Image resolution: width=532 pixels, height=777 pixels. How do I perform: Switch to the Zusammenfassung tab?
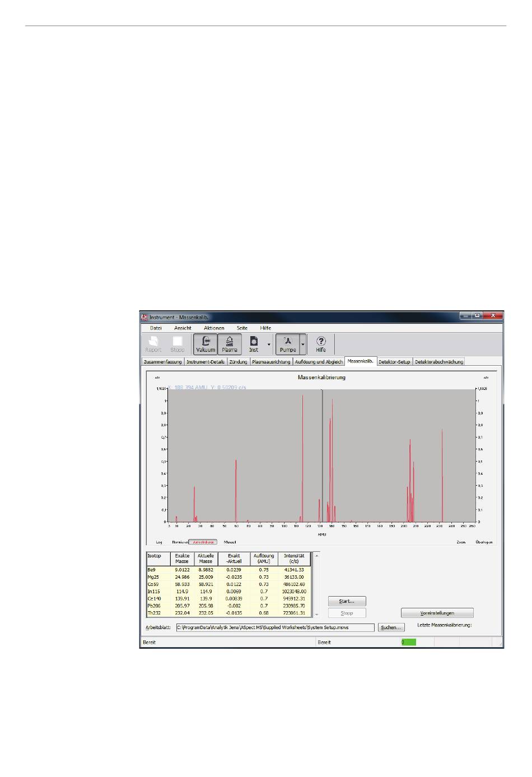tap(162, 362)
